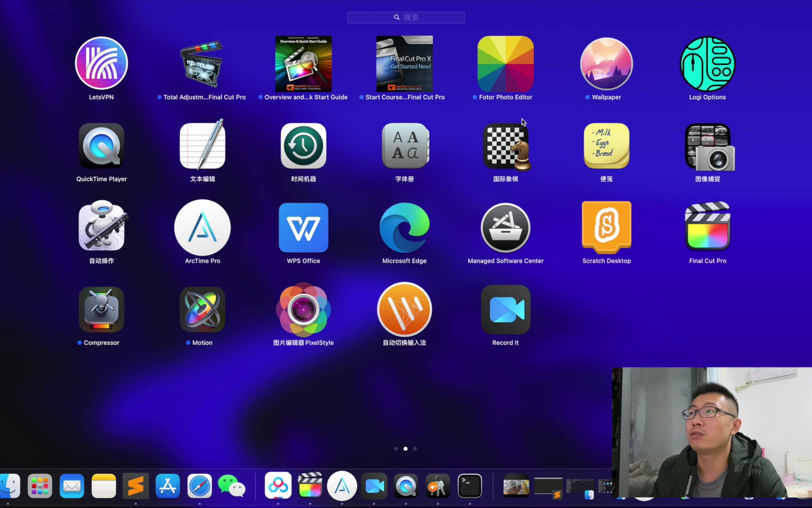Screen dimensions: 812x508
Task: Open QuickTime Player from Launchpad grid
Action: (101, 146)
